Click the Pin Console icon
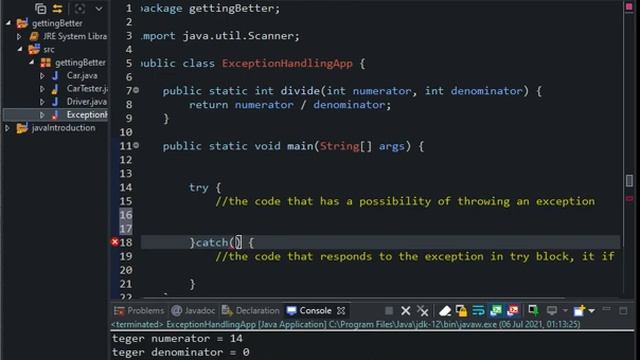The width and height of the screenshot is (640, 360). 533,311
